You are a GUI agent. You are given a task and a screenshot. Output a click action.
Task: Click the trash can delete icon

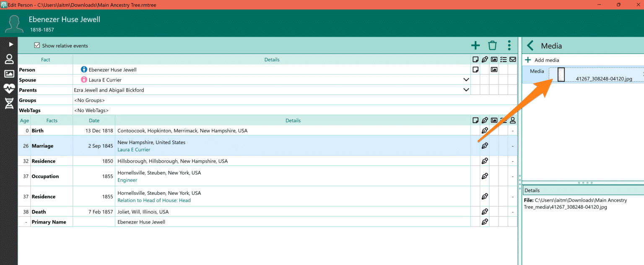click(x=492, y=45)
